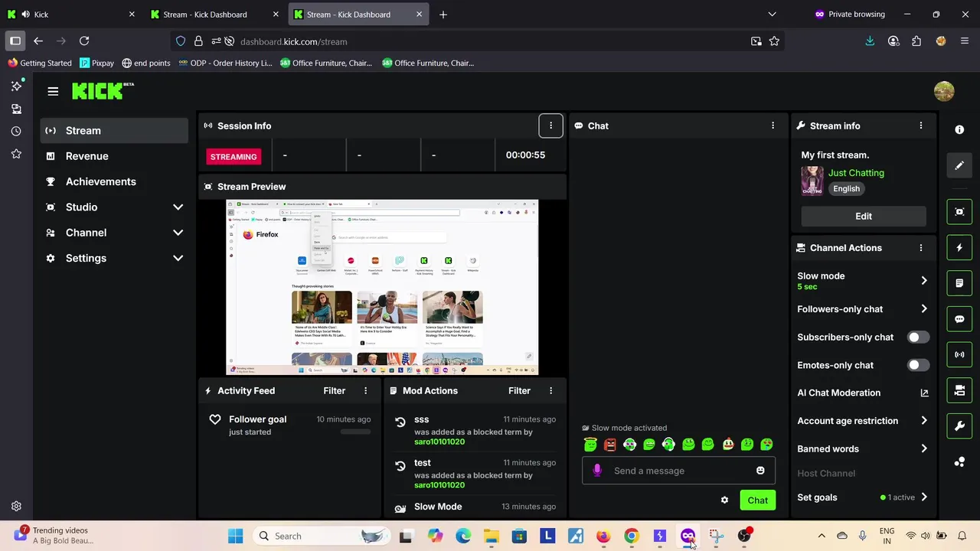Click the pencil edit-layout icon in right rail
The width and height of the screenshot is (980, 551).
click(x=959, y=165)
